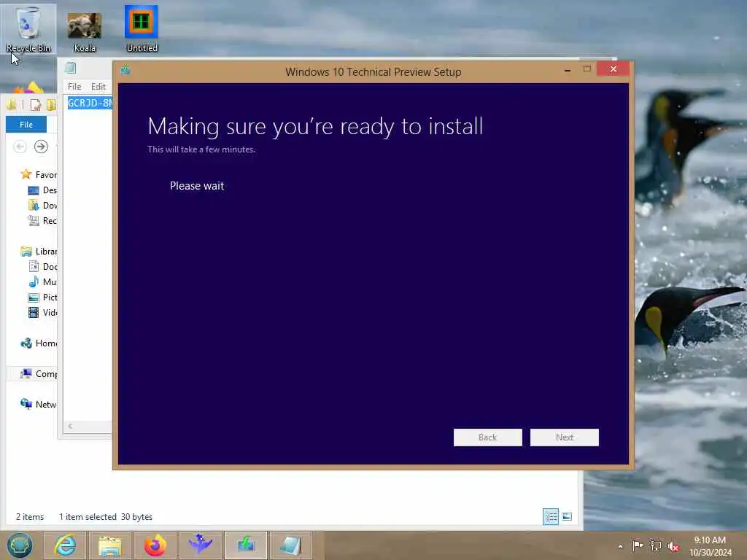Launch Internet Explorer from taskbar
Image resolution: width=747 pixels, height=560 pixels.
coord(64,545)
